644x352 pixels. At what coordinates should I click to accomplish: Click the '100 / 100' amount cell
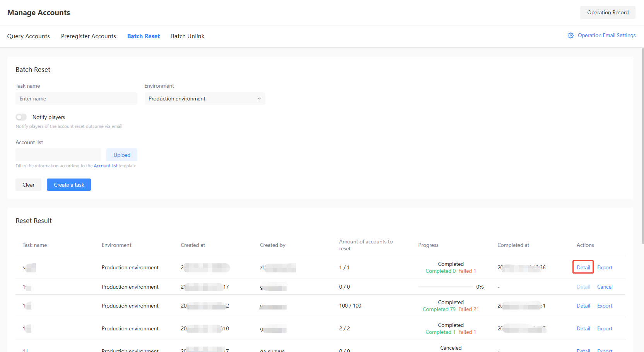point(350,306)
